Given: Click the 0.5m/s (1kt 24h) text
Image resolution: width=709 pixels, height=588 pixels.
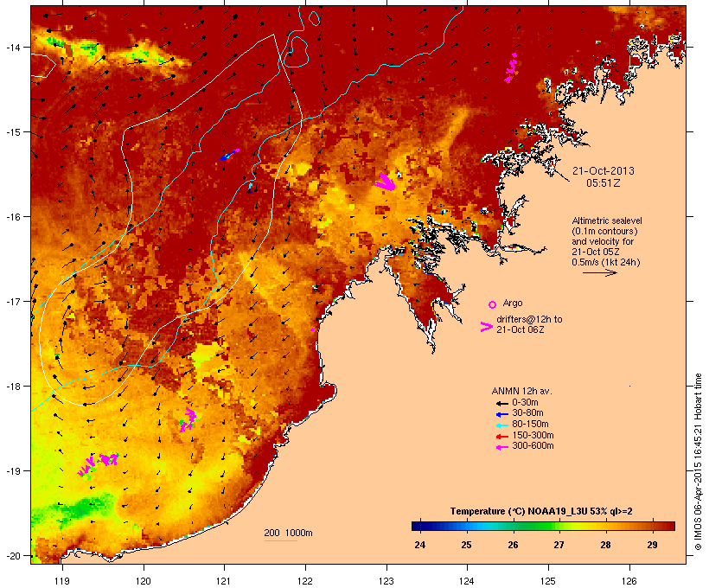Looking at the screenshot, I should [x=606, y=262].
